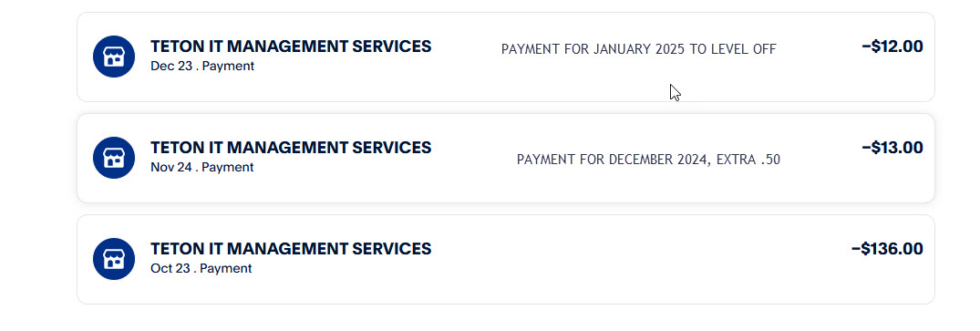This screenshot has height=331, width=980.
Task: Click "Payment" label beside Oct 23
Action: point(225,268)
